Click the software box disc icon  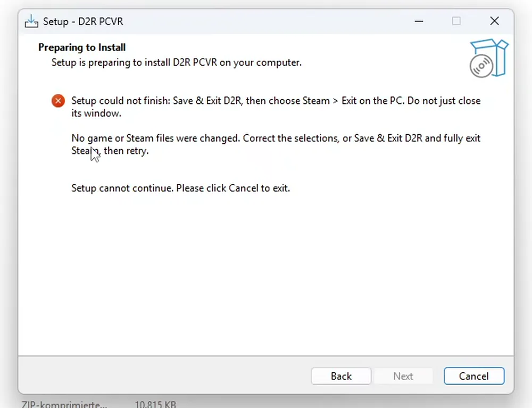489,58
